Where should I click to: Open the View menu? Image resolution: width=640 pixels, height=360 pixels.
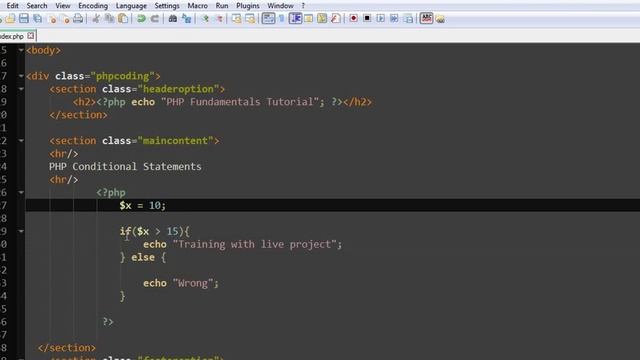pyautogui.click(x=62, y=6)
